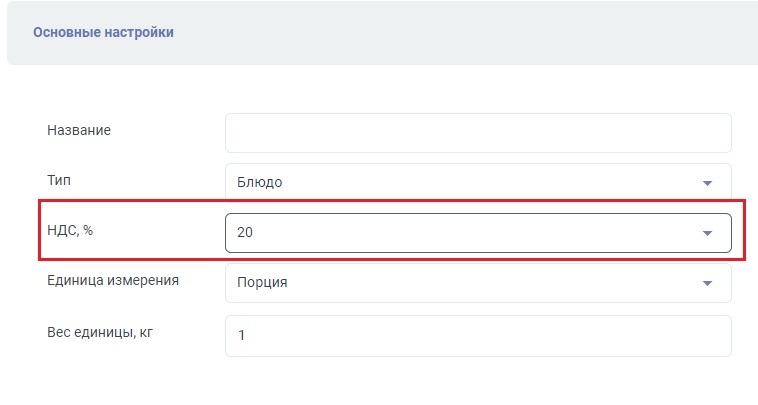The width and height of the screenshot is (758, 405).
Task: Expand the Единица измерения dropdown arrow
Action: (x=707, y=283)
